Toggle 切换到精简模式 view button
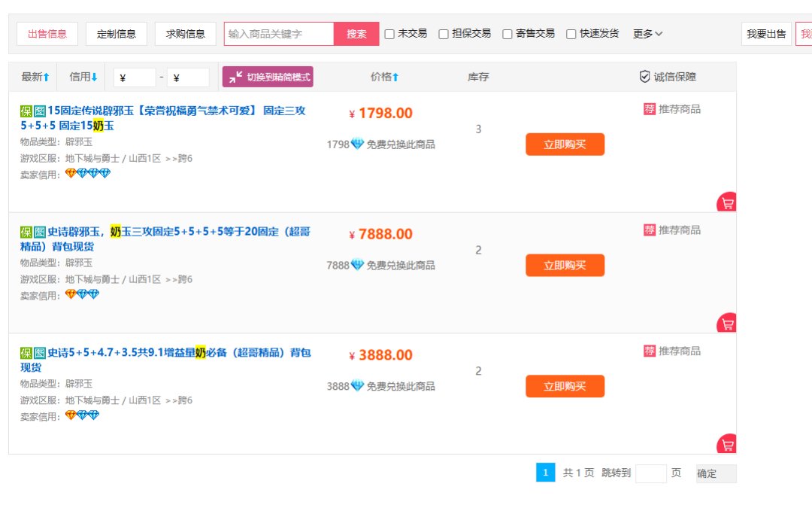 pos(268,77)
